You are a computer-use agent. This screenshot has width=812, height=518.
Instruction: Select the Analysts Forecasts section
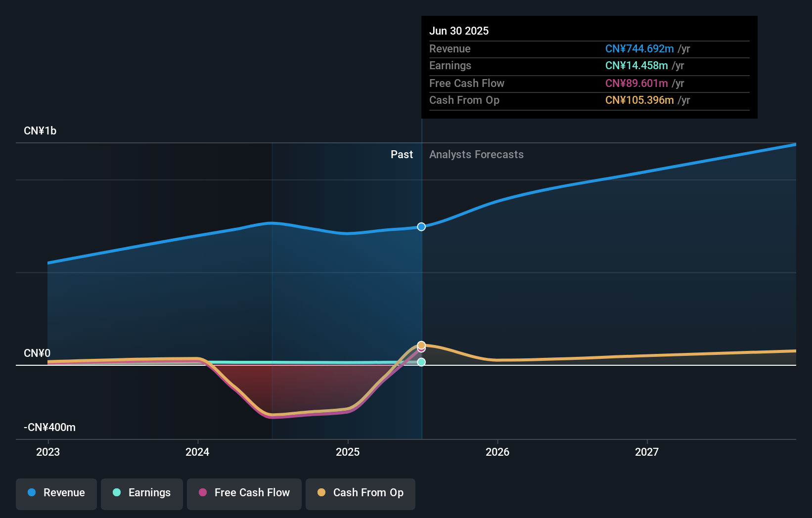pyautogui.click(x=476, y=154)
